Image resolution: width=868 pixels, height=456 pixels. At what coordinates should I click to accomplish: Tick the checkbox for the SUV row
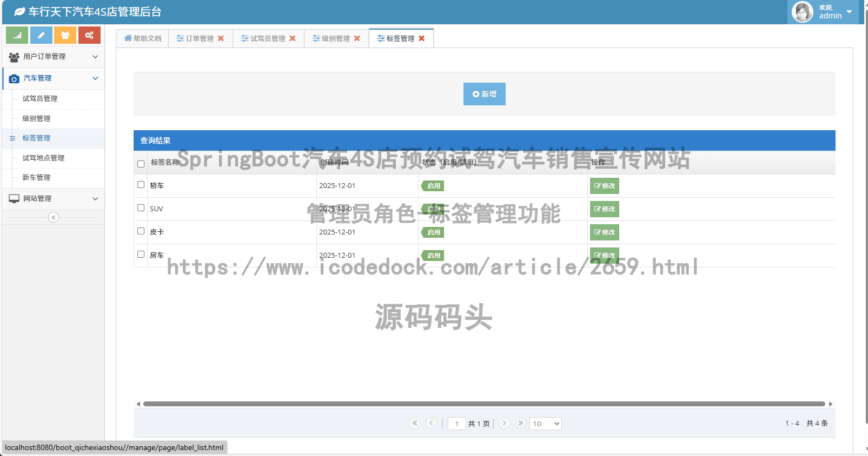(x=141, y=208)
